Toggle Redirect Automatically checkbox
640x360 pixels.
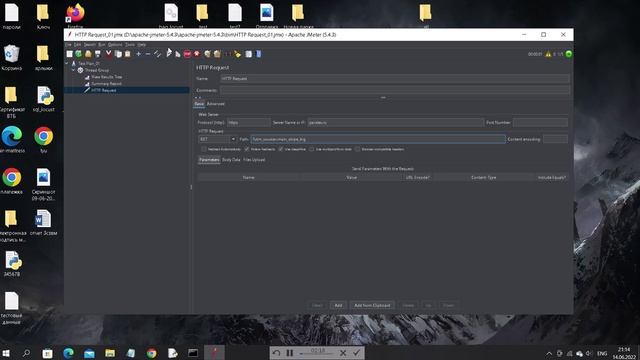(x=204, y=149)
